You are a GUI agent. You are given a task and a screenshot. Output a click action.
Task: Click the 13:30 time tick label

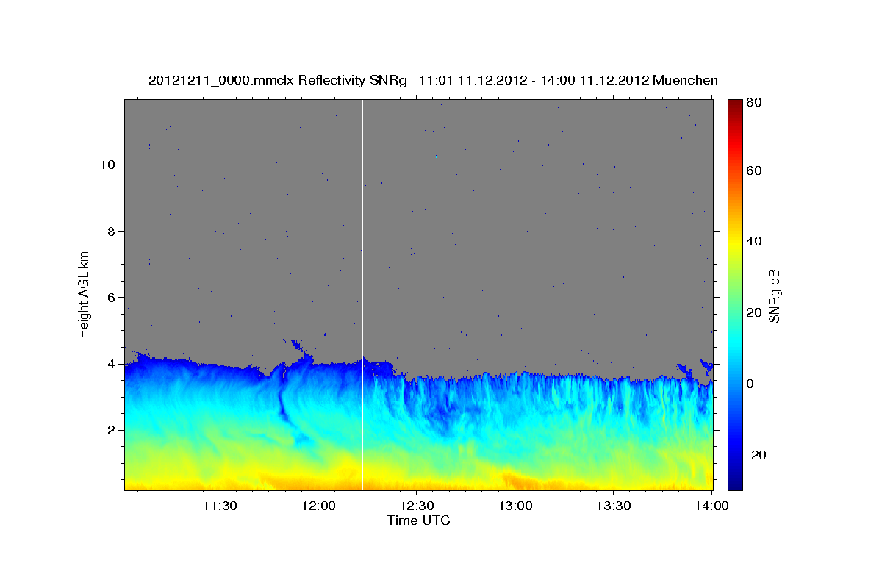[x=613, y=506]
